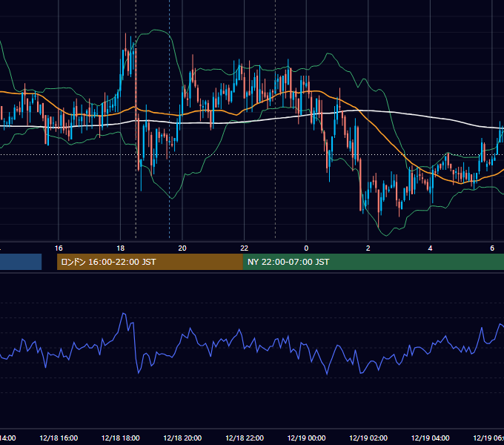Click the ロンドン 16:00-22:00 JST session bar

coord(150,262)
